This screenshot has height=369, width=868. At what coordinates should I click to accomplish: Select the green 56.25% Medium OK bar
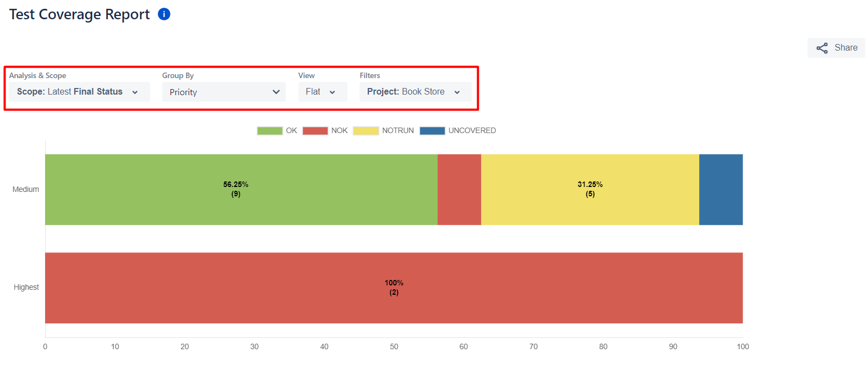(241, 190)
